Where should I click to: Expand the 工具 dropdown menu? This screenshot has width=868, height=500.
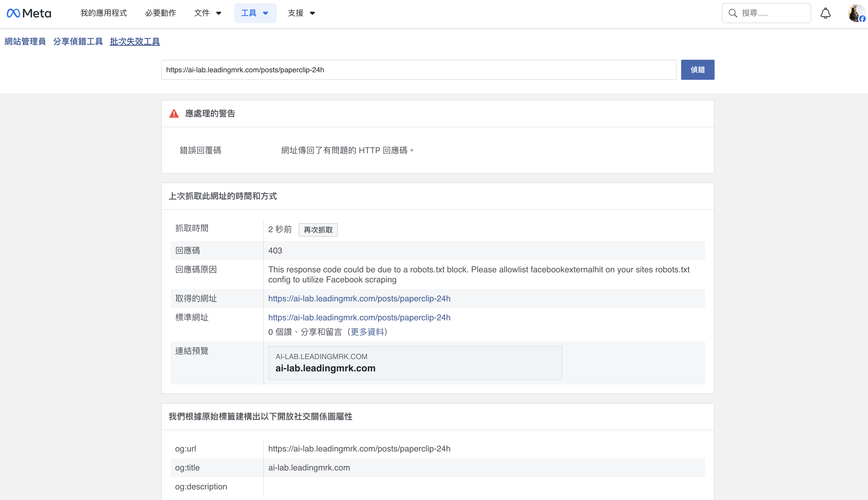(255, 13)
